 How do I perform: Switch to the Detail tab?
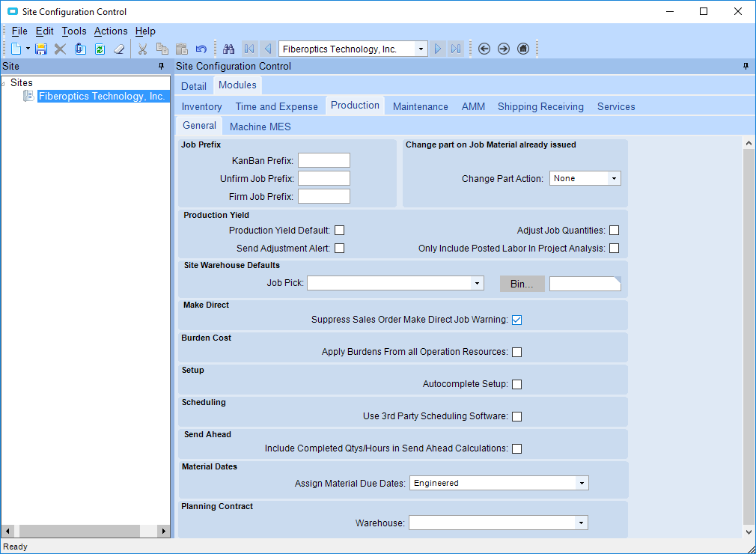point(194,86)
